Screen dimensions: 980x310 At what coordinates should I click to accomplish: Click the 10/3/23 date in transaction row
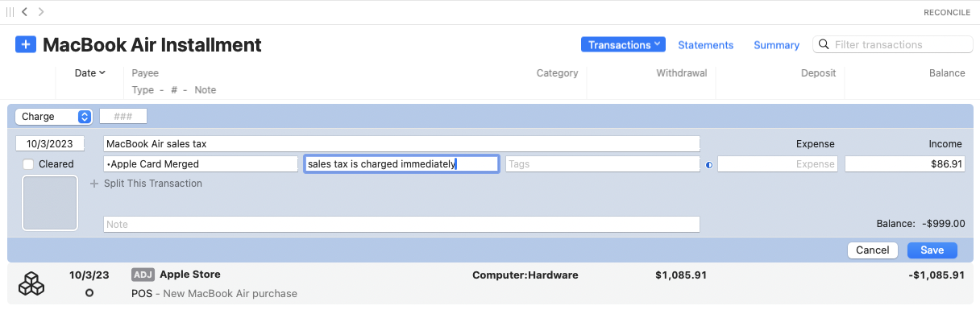[x=89, y=275]
